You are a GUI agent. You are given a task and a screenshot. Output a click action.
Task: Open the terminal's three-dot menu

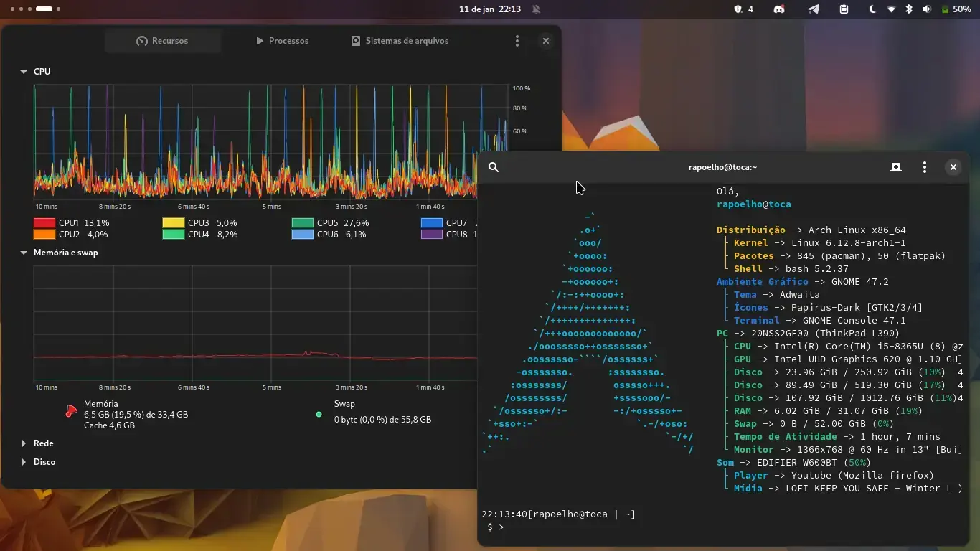pyautogui.click(x=925, y=167)
